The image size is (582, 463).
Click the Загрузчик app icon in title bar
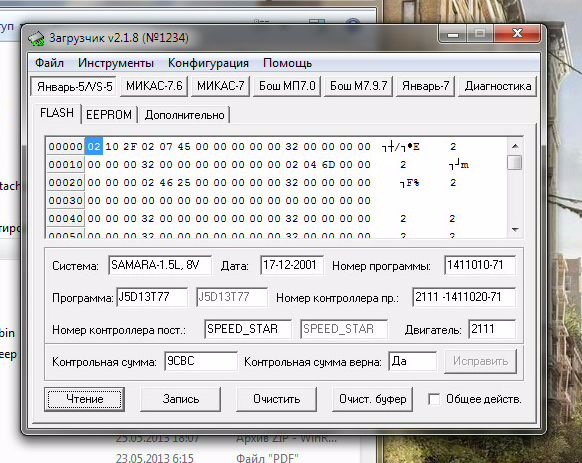[37, 38]
